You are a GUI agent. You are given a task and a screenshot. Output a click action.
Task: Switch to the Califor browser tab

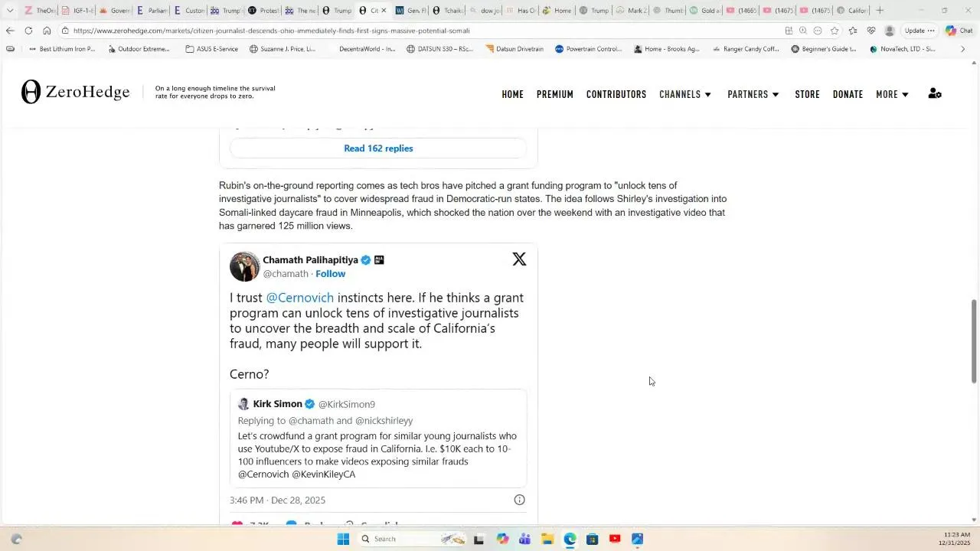(851, 10)
